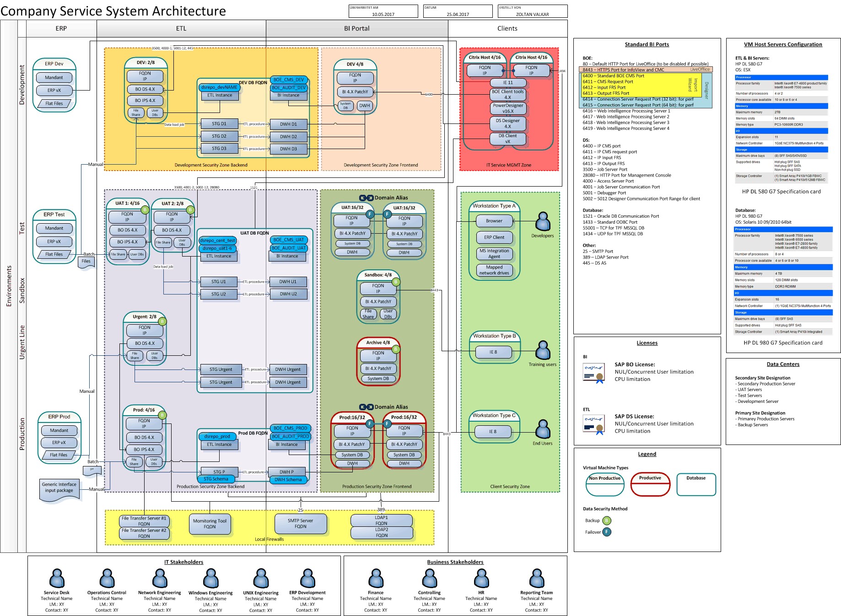Click the Database legend shape
Screen dimensions: 841x616
[696, 485]
